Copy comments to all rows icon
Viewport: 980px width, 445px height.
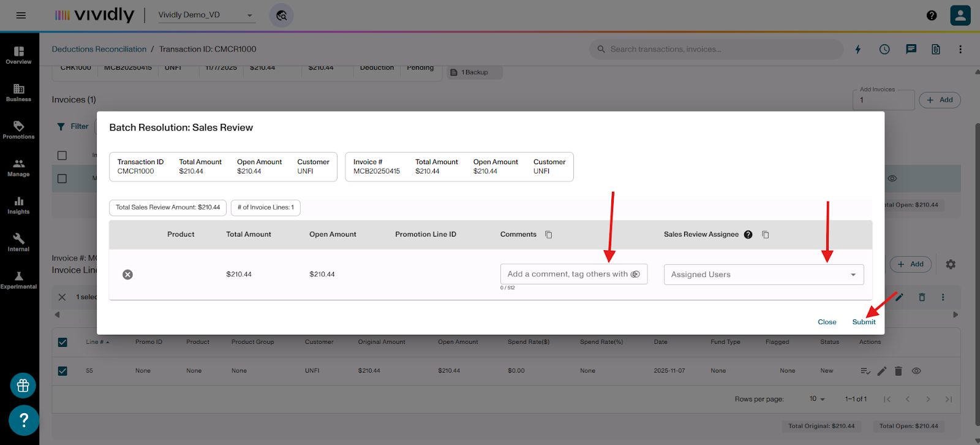point(549,235)
